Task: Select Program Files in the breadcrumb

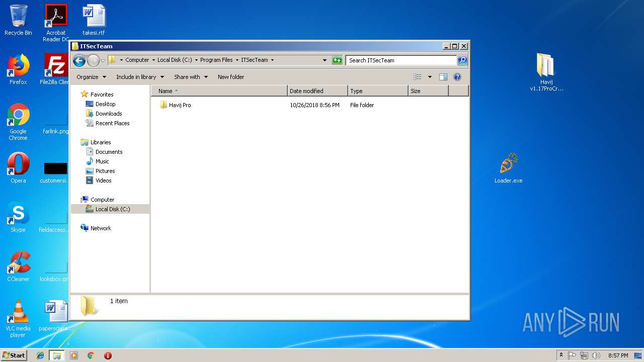Action: click(216, 60)
